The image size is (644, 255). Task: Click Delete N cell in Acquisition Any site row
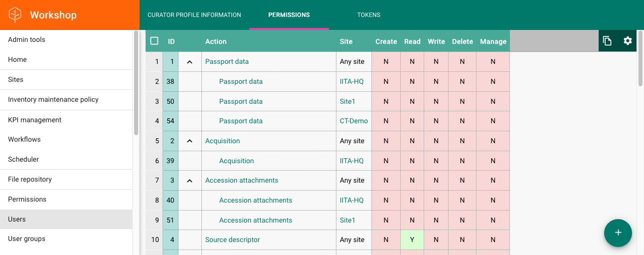pos(462,141)
